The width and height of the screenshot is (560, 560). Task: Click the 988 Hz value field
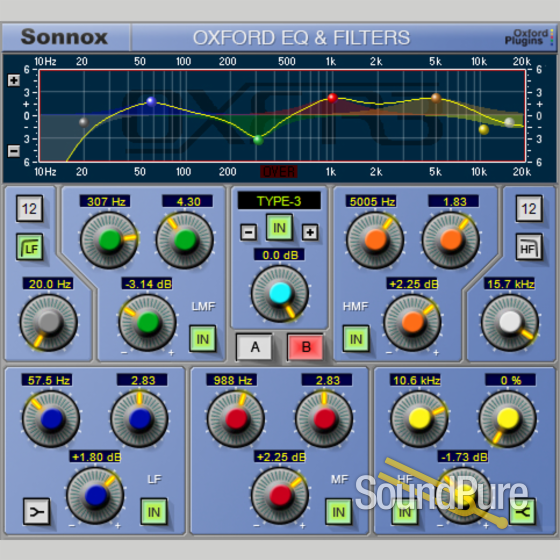point(232,380)
